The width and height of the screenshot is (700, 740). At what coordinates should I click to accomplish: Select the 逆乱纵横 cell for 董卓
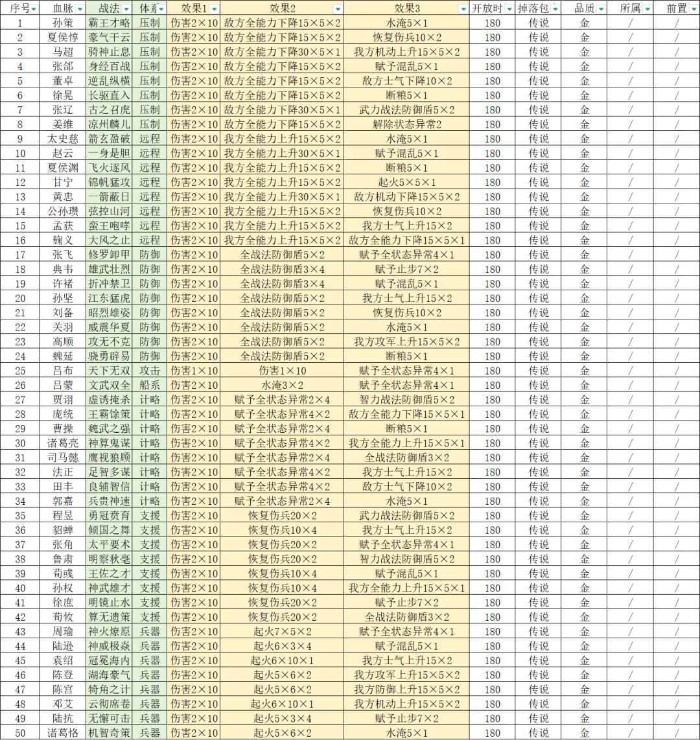109,81
